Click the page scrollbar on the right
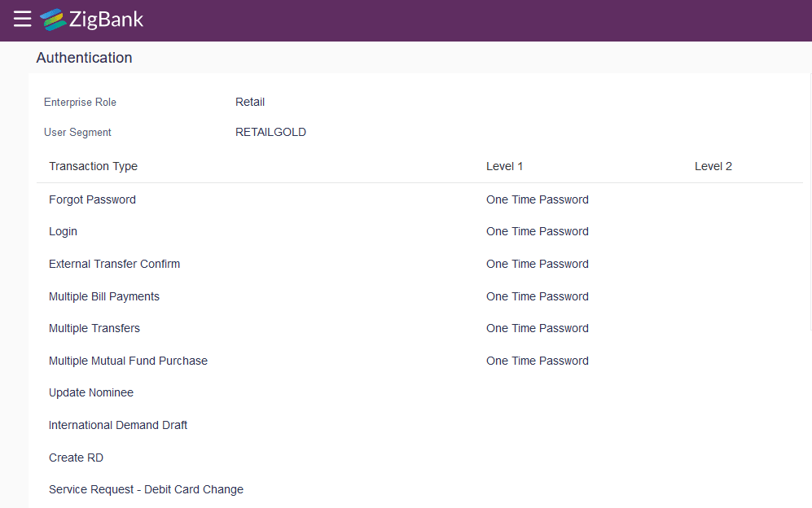The height and width of the screenshot is (508, 812). click(x=809, y=244)
